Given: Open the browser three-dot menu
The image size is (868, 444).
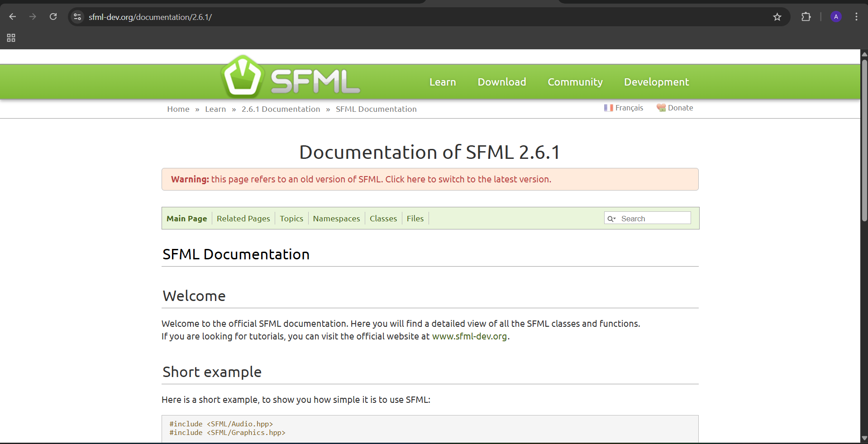Looking at the screenshot, I should [x=856, y=17].
